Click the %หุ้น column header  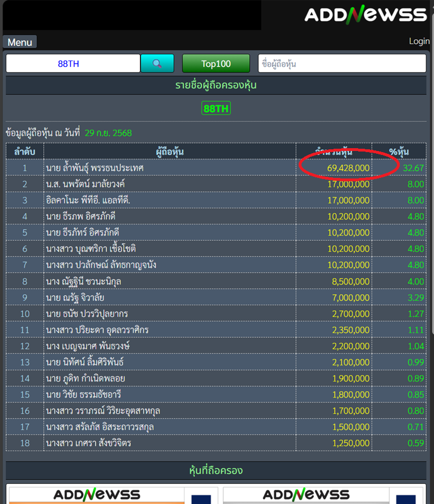coord(399,152)
